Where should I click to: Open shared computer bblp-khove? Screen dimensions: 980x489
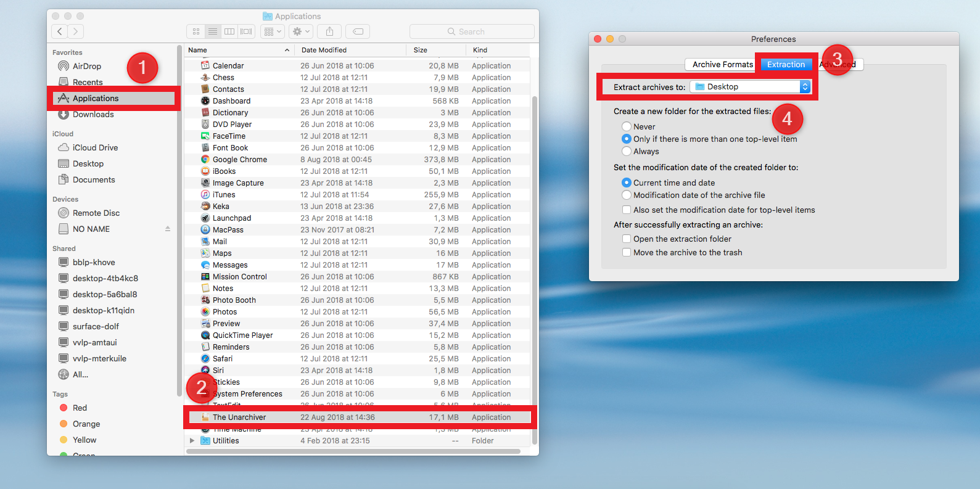point(94,262)
